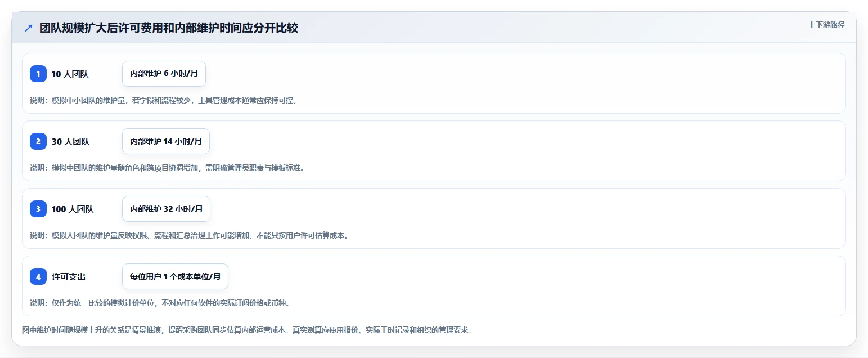Click the 许可支出 row label
The width and height of the screenshot is (868, 358).
(69, 276)
